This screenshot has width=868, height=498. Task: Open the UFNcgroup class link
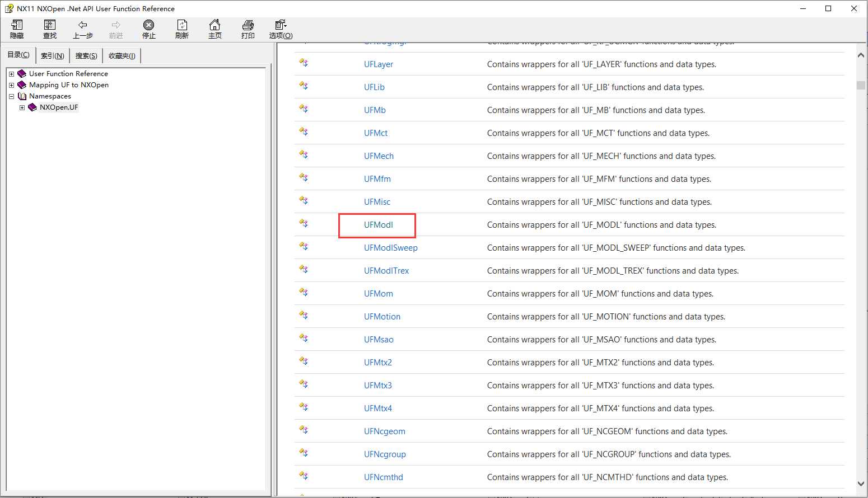pyautogui.click(x=385, y=454)
